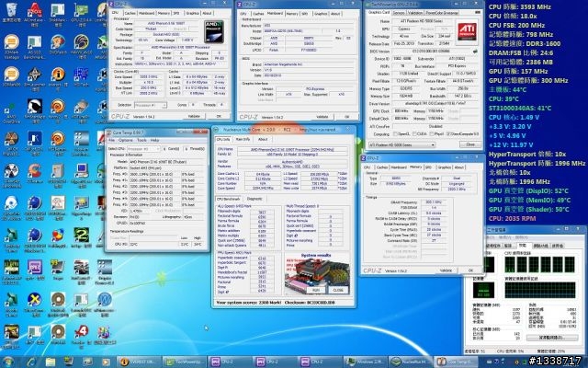
Task: Click the 'CPU: 39°C' line in the sensor overlay
Action: pyautogui.click(x=503, y=98)
